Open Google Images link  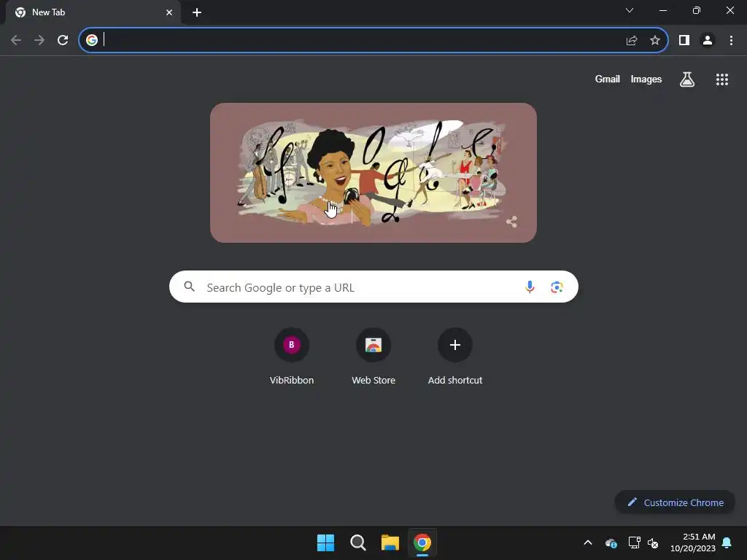click(x=646, y=79)
